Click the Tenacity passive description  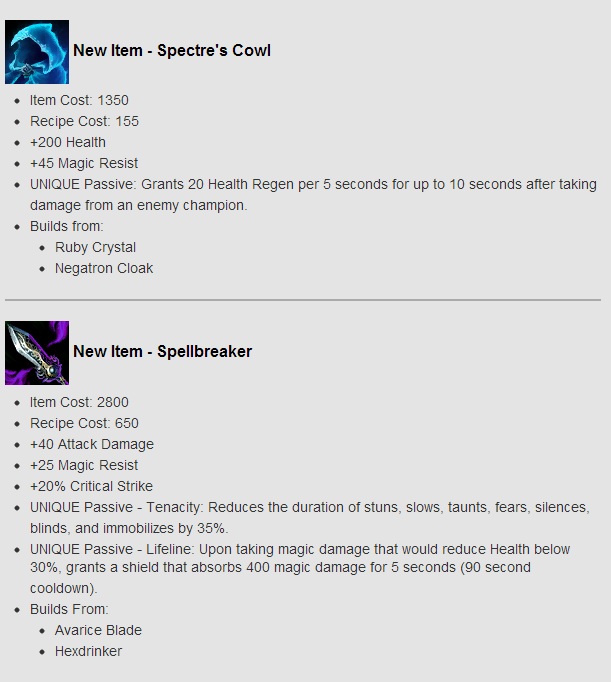tap(310, 517)
